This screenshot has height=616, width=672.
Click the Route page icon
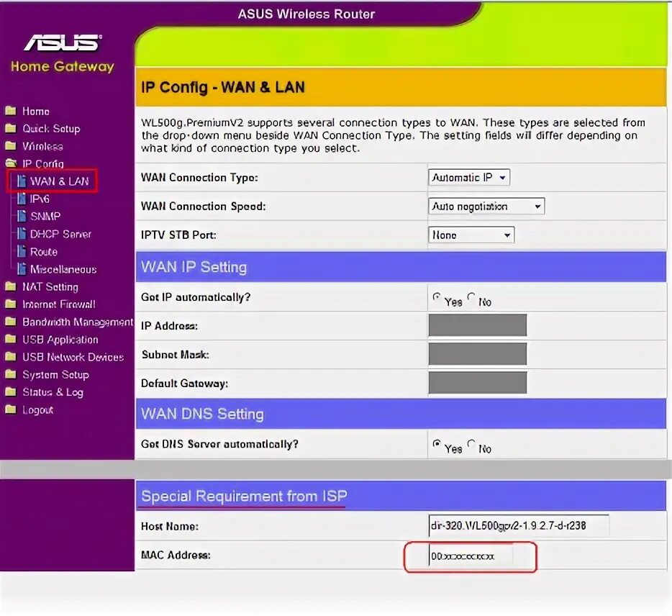(21, 251)
